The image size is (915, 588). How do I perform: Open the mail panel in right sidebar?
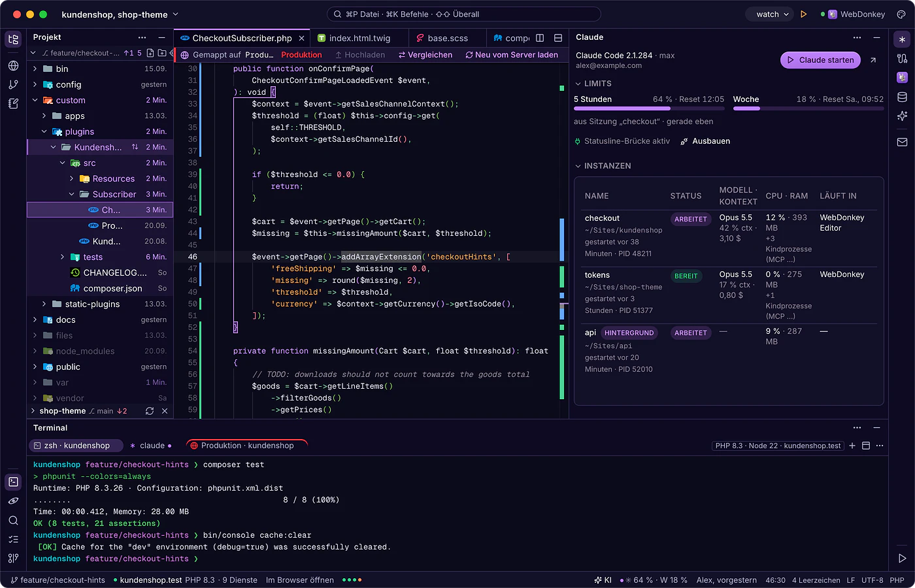(902, 142)
